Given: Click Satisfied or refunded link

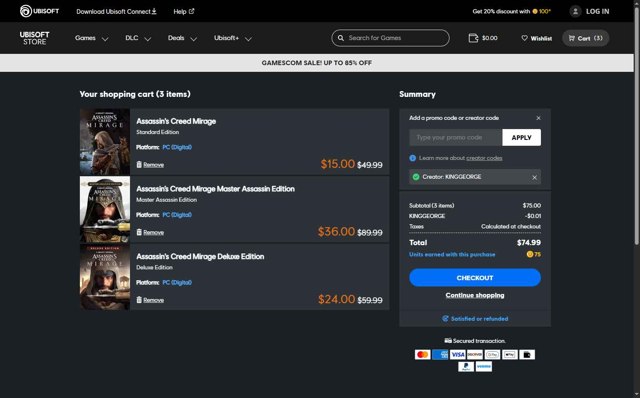Looking at the screenshot, I should tap(475, 319).
